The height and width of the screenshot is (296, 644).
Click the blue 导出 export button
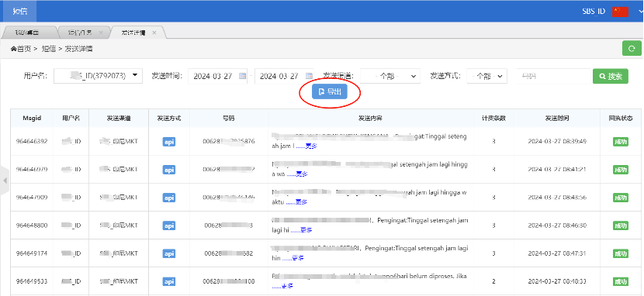pos(330,92)
